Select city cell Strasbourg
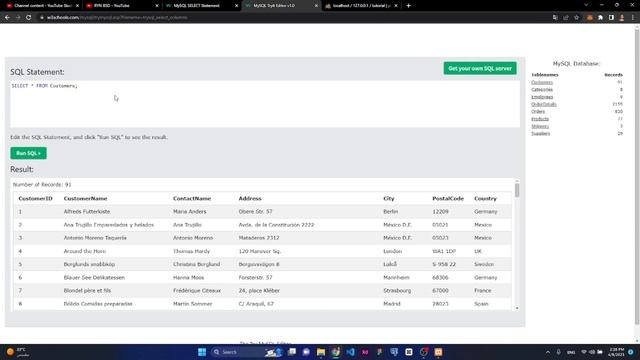Image resolution: width=640 pixels, height=360 pixels. [x=397, y=291]
